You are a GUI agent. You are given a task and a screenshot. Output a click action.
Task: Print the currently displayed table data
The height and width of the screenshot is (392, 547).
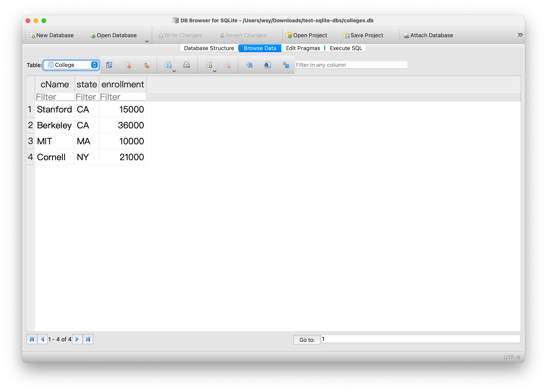pos(186,65)
